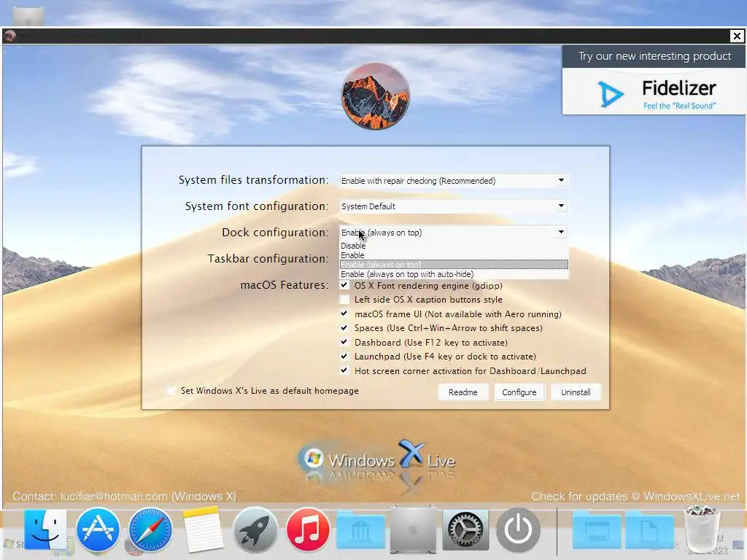Click the Configure button

519,392
